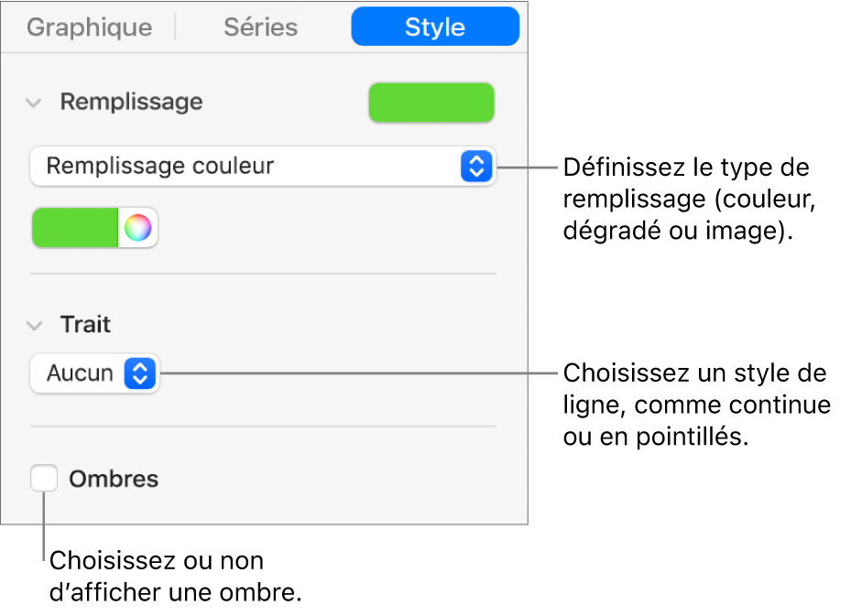Collapse the Remplissage section chevron
Viewport: 851px width, 616px height.
point(34,103)
